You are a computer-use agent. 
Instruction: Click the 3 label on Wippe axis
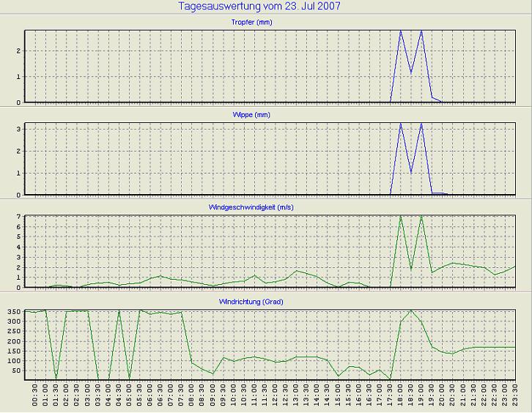click(x=20, y=129)
